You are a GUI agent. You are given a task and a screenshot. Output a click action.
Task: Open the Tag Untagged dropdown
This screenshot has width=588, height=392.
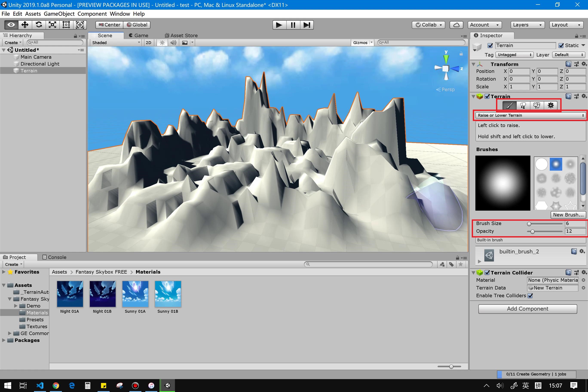click(514, 55)
